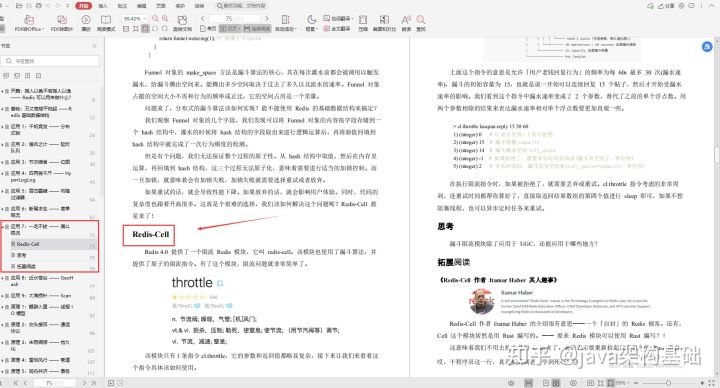Click the open folder icon in title bar
The height and width of the screenshot is (388, 720).
click(x=19, y=6)
